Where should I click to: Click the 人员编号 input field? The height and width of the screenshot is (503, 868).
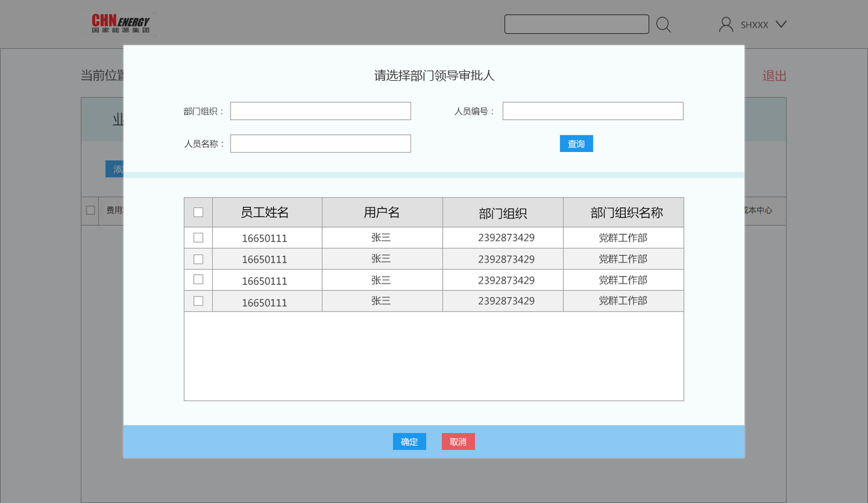tap(593, 111)
